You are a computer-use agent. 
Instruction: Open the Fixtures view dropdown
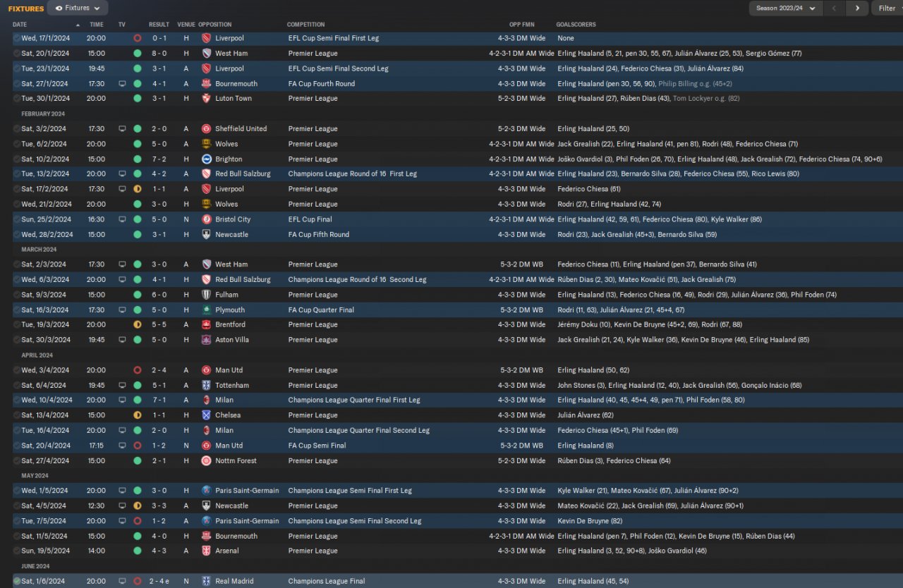click(x=78, y=8)
